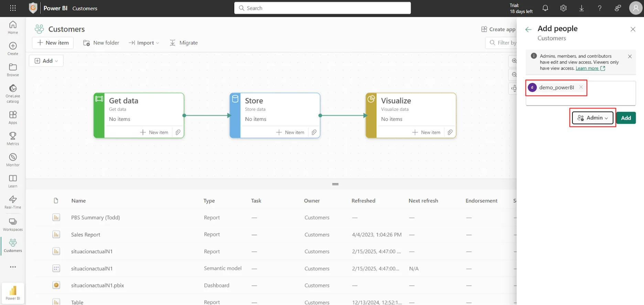Click the Store card title

(254, 101)
